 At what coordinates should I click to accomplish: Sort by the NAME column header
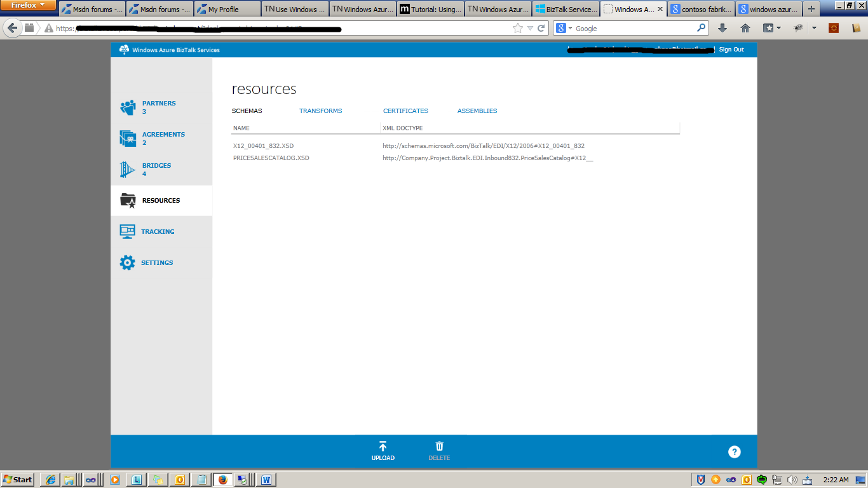pyautogui.click(x=241, y=128)
